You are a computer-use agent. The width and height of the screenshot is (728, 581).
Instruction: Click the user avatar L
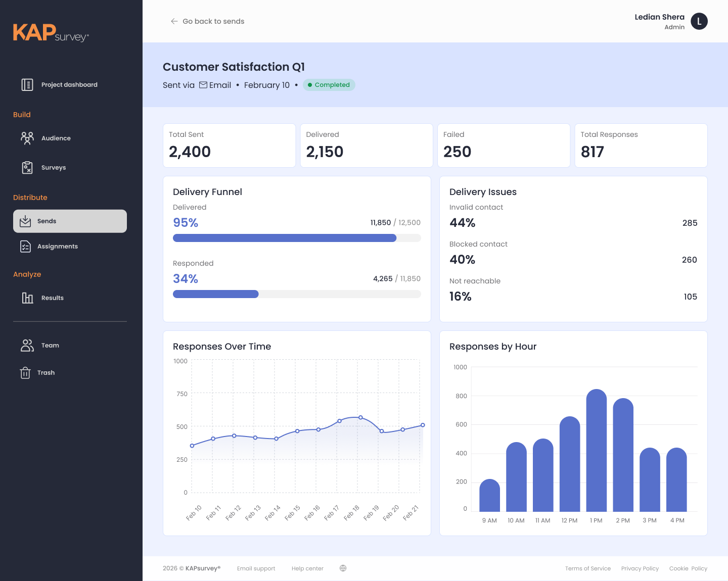[x=699, y=21]
